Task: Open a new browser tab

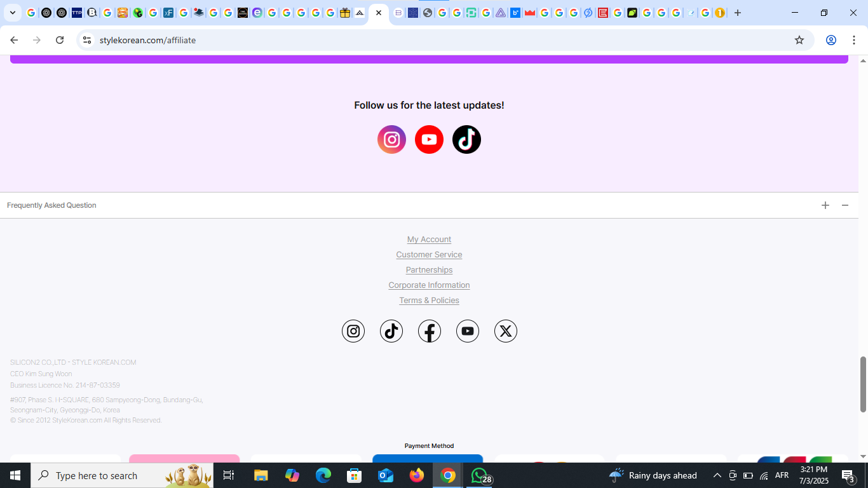Action: click(738, 13)
